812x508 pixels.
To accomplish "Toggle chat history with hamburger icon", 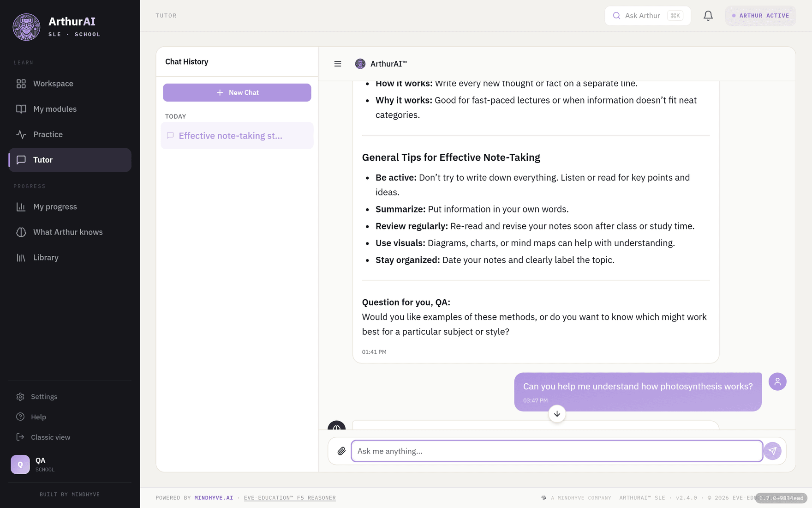I will point(338,64).
